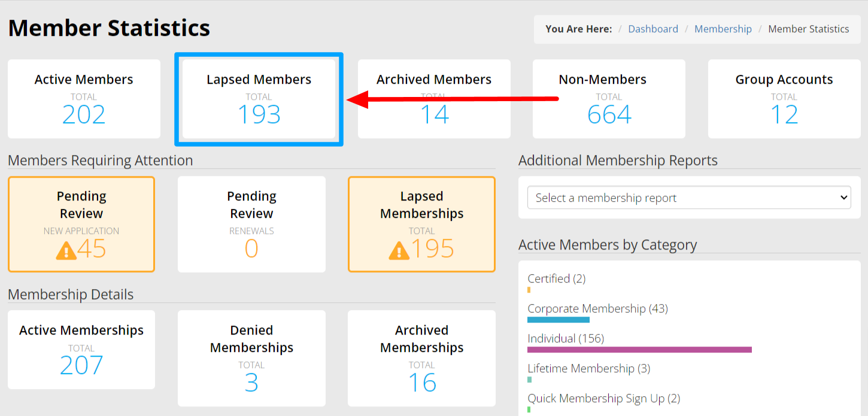Open the Group Accounts card
Viewport: 868px width, 416px height.
click(x=784, y=99)
